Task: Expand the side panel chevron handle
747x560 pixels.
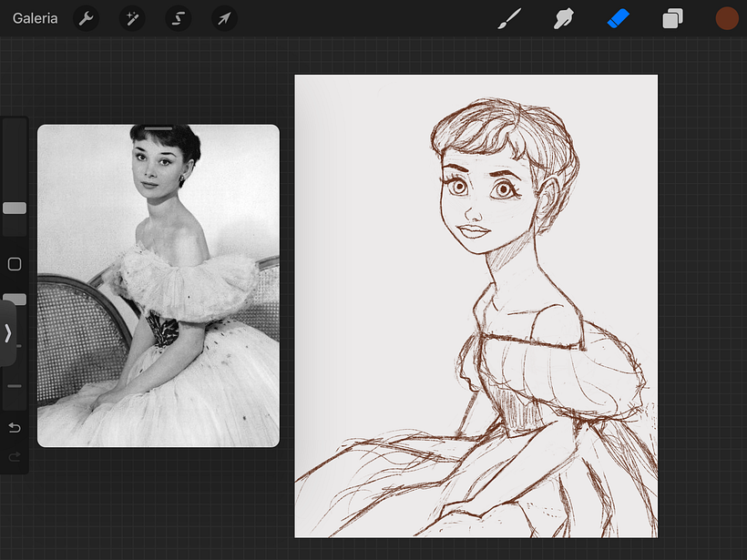Action: pos(7,333)
